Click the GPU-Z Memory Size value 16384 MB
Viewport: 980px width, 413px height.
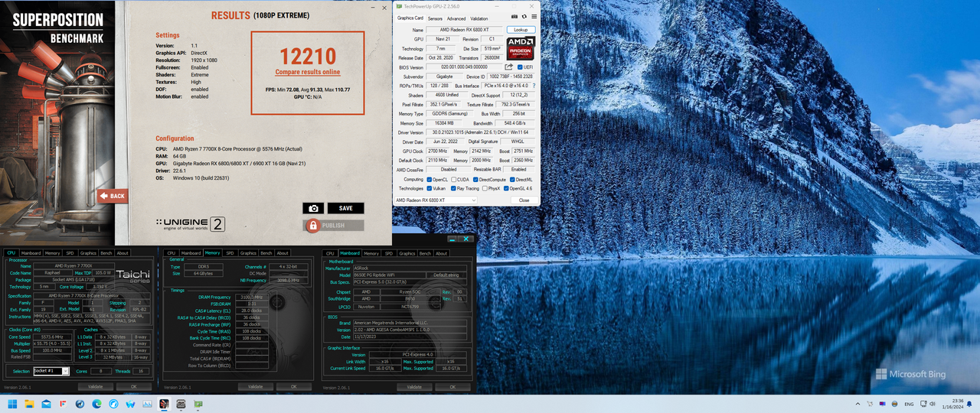point(445,123)
